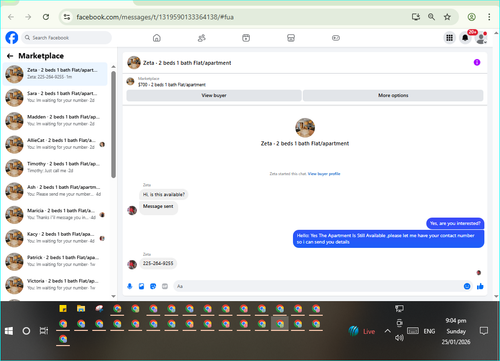
Task: Open the Timothy conversation
Action: click(55, 168)
